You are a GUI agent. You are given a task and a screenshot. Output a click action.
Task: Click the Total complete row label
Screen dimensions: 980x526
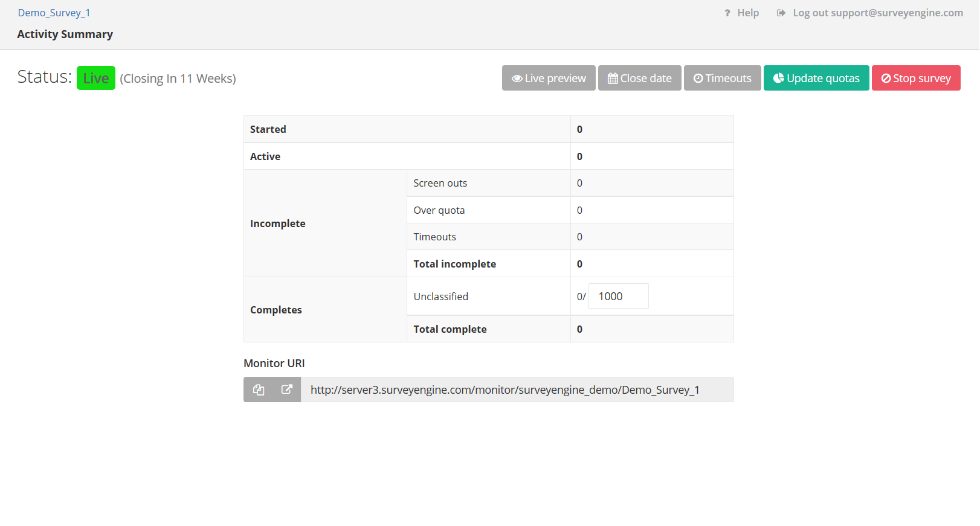(x=450, y=329)
